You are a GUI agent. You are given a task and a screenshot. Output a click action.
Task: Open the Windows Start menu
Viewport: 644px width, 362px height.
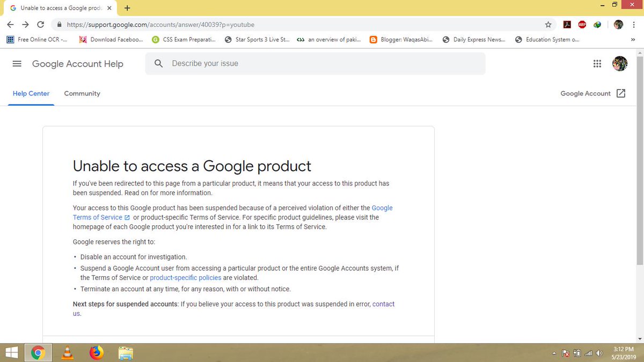click(11, 352)
